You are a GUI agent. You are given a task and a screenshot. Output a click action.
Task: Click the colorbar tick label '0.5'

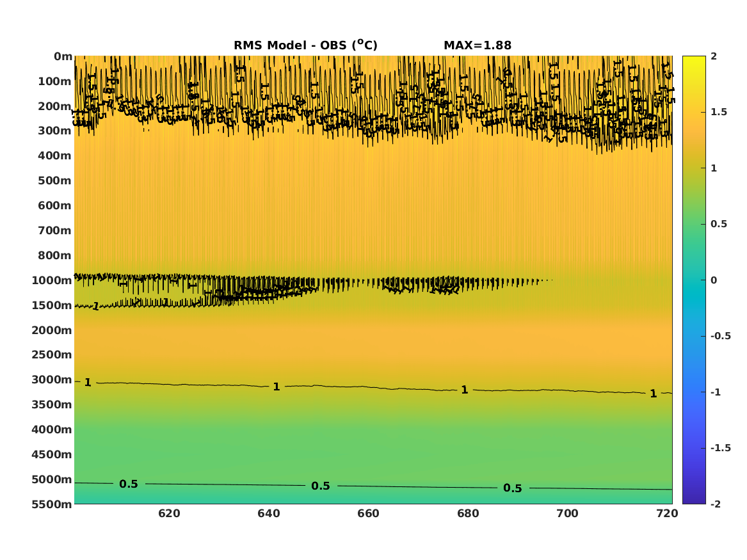coord(719,224)
